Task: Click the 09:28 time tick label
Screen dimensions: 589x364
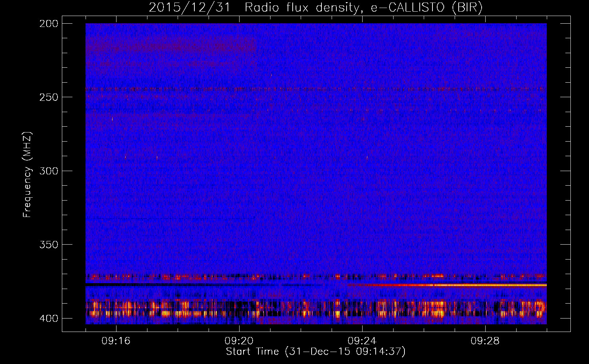Action: tap(485, 341)
